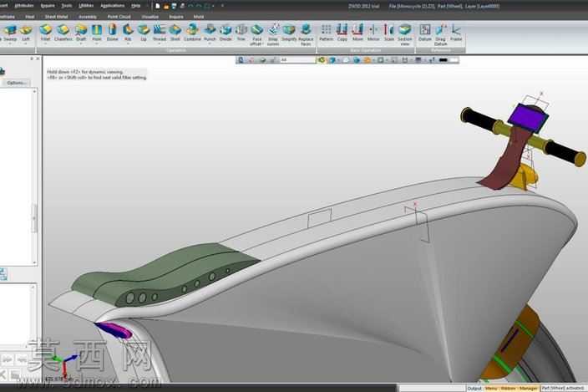Open the Section view tool
The height and width of the screenshot is (392, 588).
(405, 35)
